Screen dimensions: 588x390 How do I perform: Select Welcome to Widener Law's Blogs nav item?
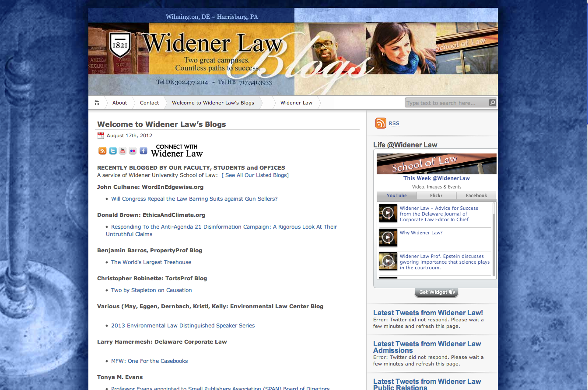[213, 103]
